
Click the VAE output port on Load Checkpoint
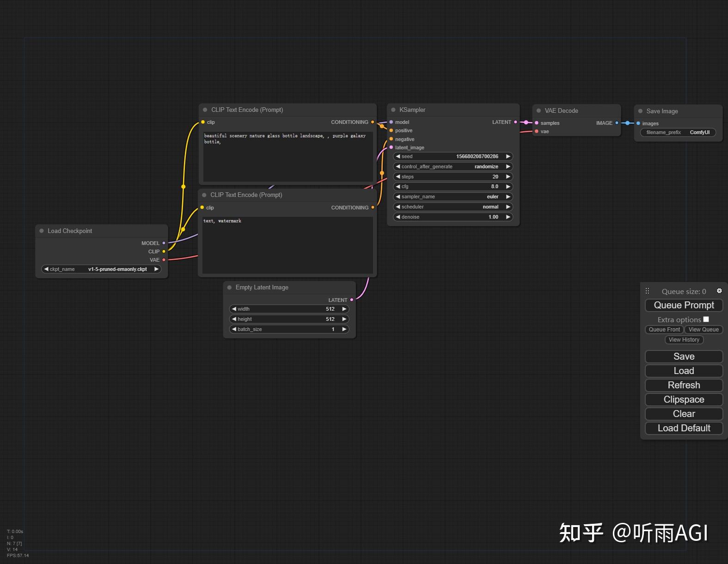coord(164,260)
